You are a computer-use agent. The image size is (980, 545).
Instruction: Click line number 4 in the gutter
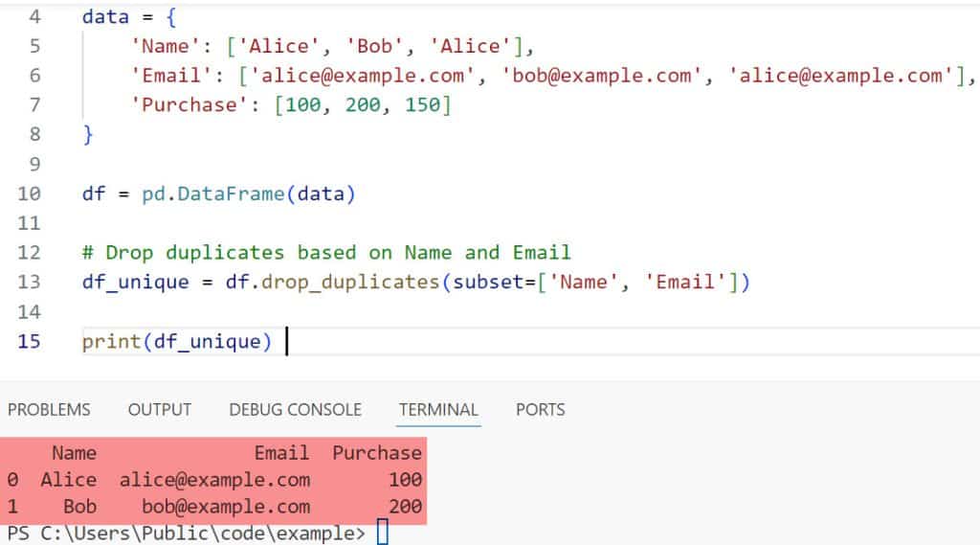tap(34, 16)
